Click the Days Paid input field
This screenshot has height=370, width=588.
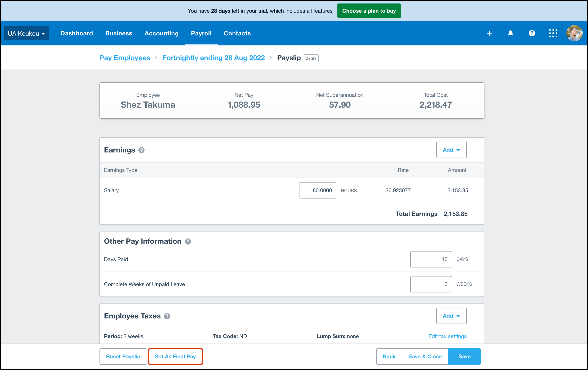click(431, 259)
